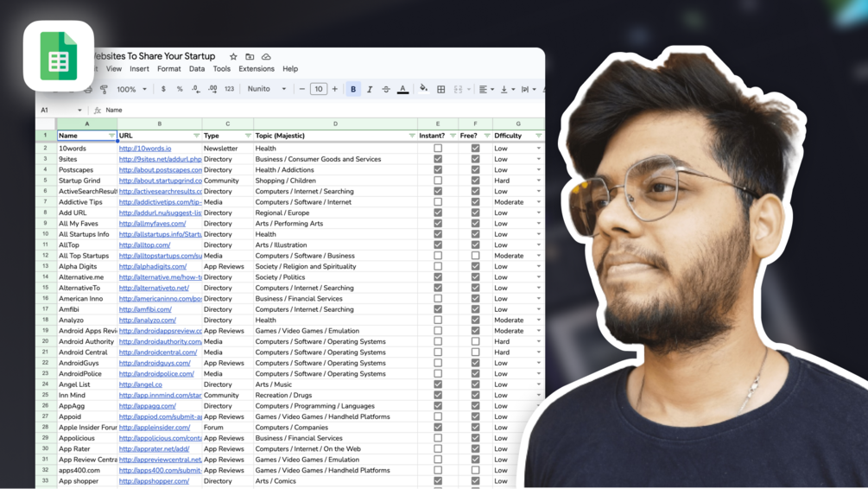868x489 pixels.
Task: Open the filter on Type column
Action: [x=248, y=136]
